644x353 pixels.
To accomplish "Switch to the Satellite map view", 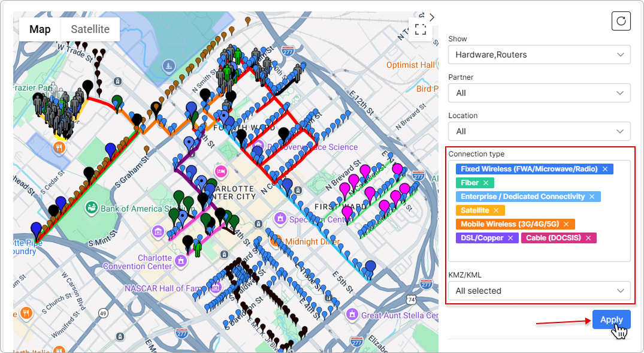I will coord(90,29).
